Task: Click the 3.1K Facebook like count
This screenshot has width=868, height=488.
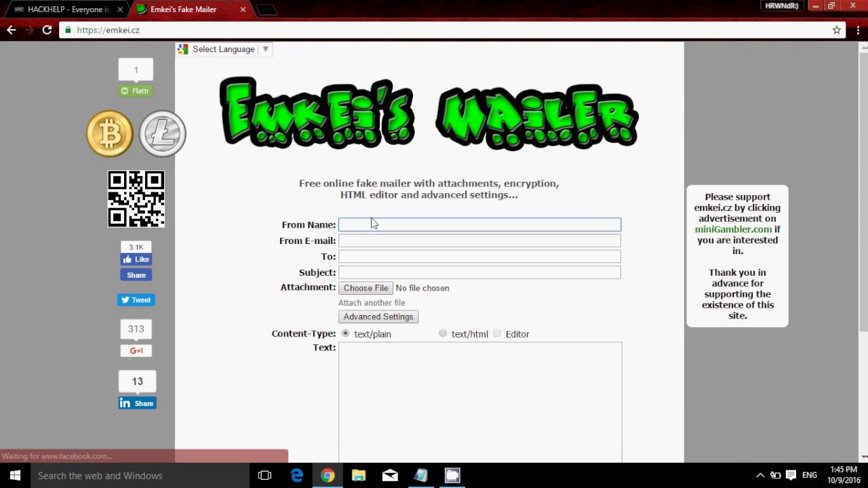Action: pyautogui.click(x=136, y=247)
